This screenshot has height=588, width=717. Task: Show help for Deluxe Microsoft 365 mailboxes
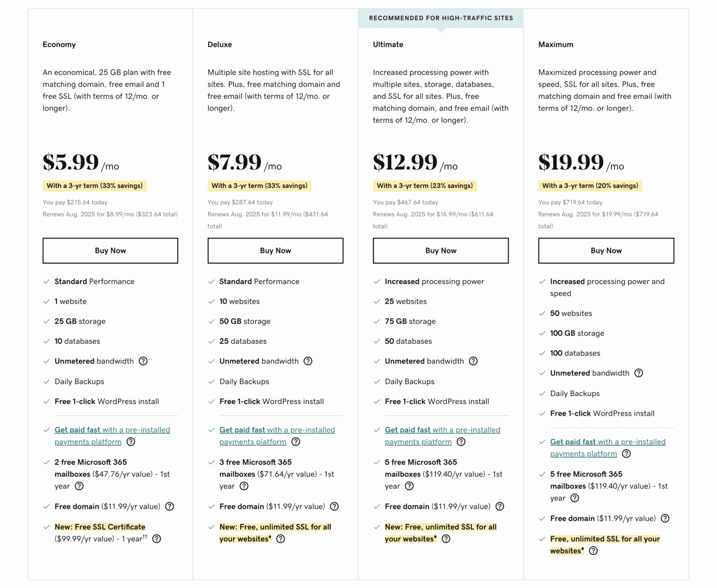coord(244,486)
